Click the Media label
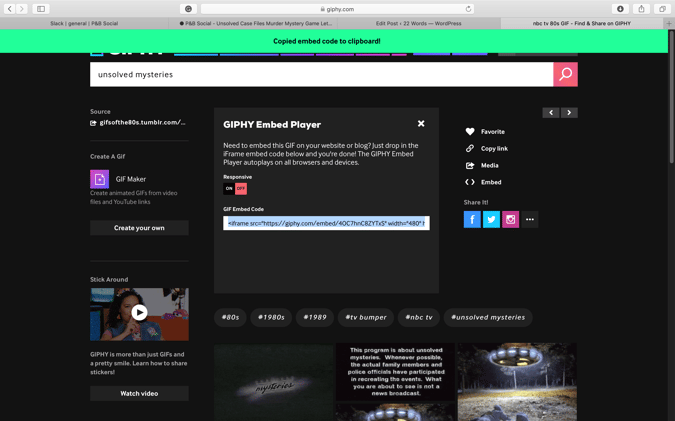Image resolution: width=675 pixels, height=421 pixels. [489, 165]
